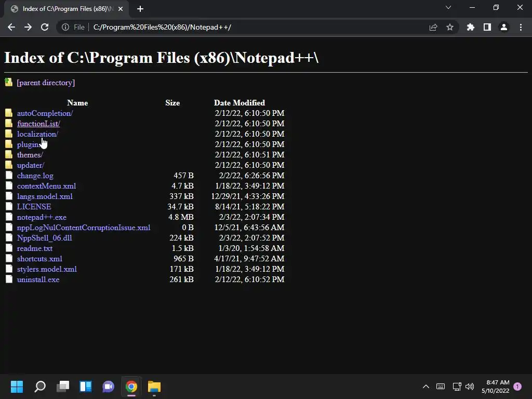532x399 pixels.
Task: Open the Chrome profile menu
Action: (x=504, y=27)
